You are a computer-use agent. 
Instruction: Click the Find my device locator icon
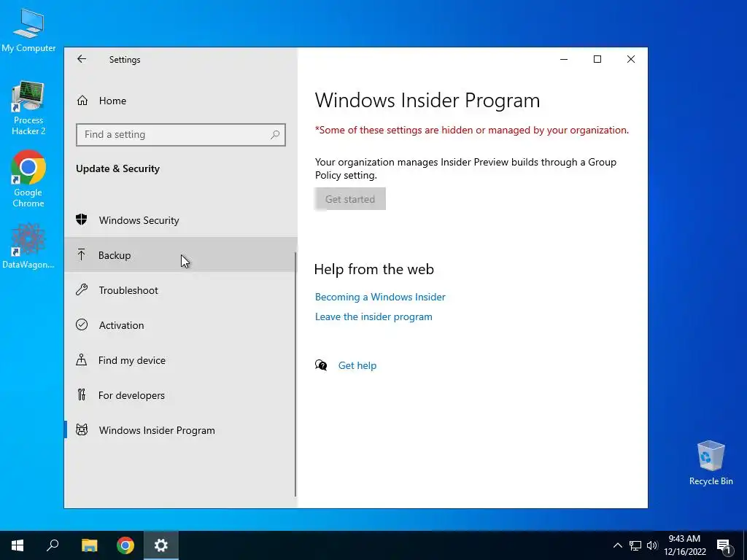(82, 359)
